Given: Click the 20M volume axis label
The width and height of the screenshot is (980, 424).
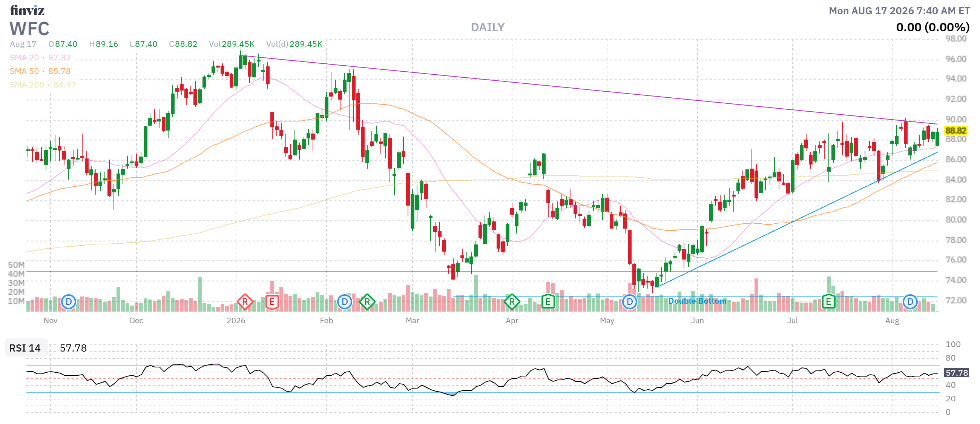Looking at the screenshot, I should point(16,292).
